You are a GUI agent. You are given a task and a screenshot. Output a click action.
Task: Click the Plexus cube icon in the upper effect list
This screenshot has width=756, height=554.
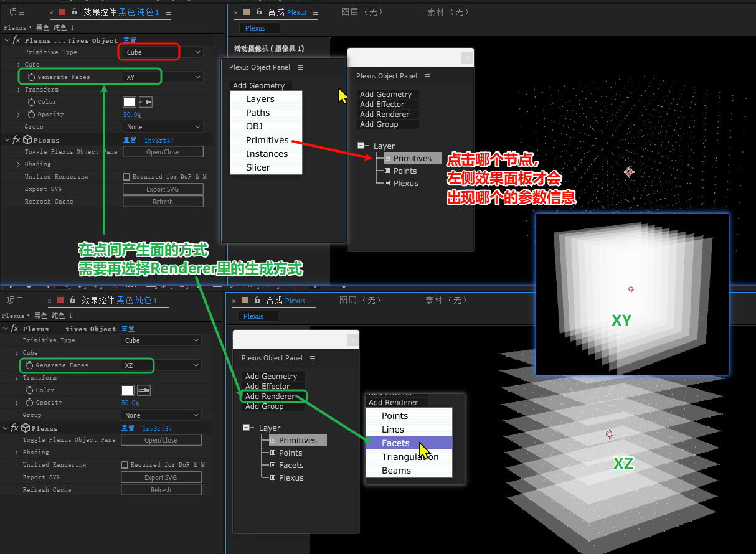pyautogui.click(x=27, y=140)
